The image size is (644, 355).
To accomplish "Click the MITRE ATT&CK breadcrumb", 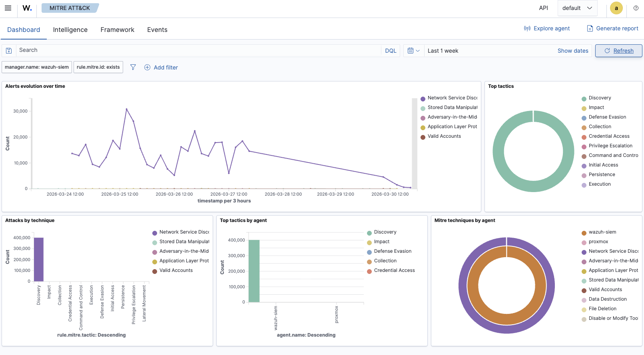I will tap(70, 8).
